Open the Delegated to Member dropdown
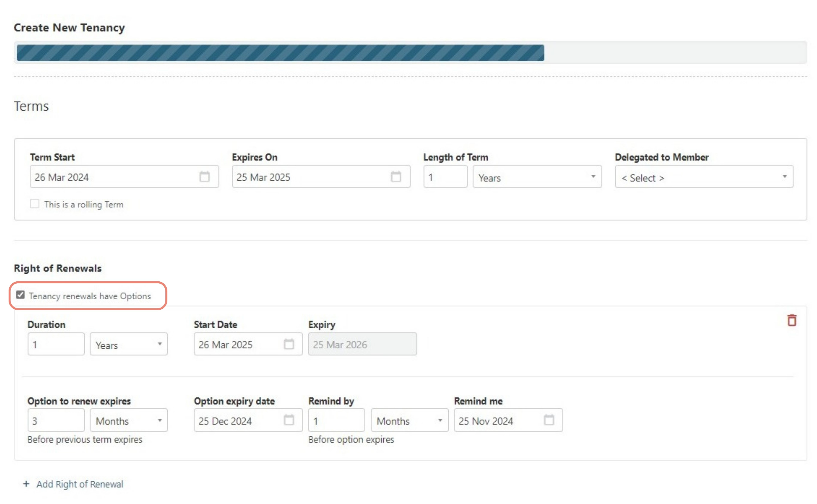The height and width of the screenshot is (504, 817). [704, 177]
